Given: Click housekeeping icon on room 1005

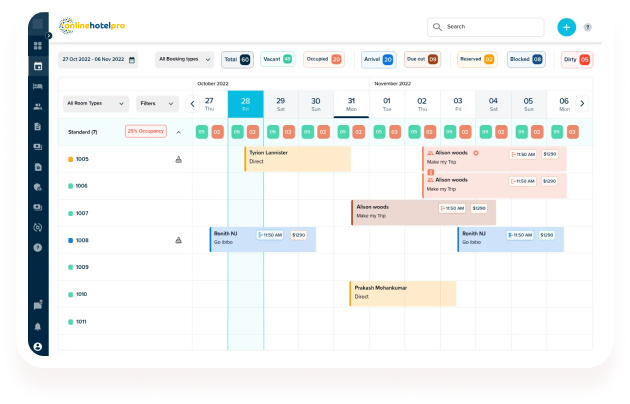Looking at the screenshot, I should [178, 159].
